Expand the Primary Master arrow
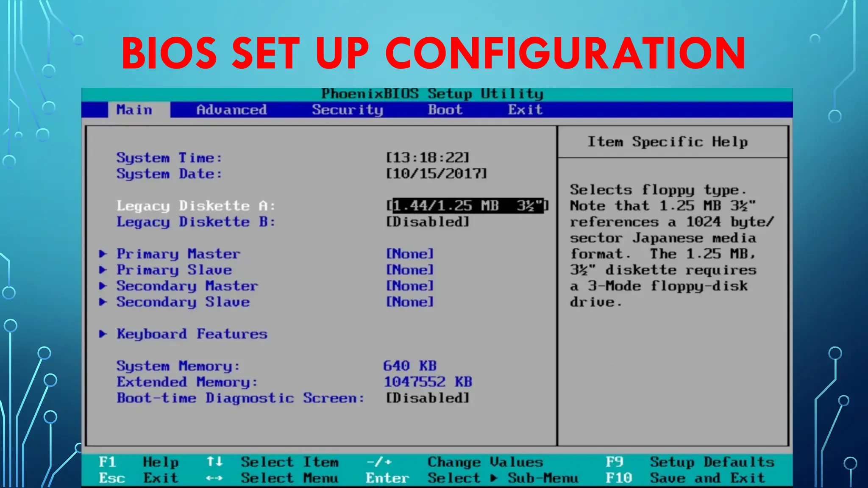 [103, 254]
